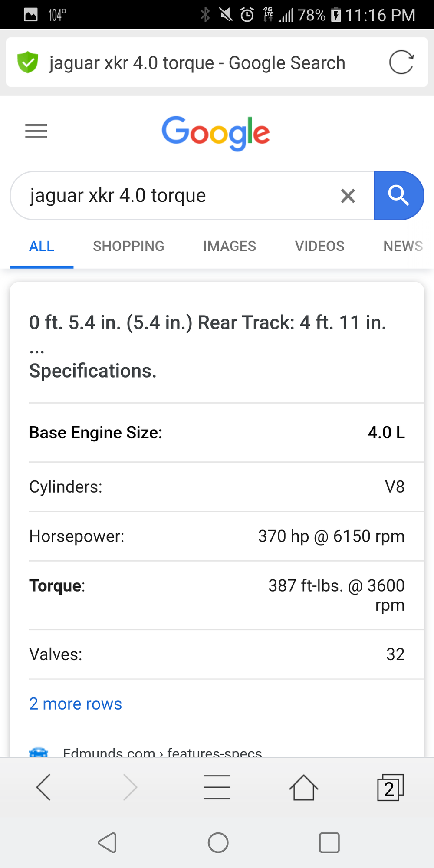434x868 pixels.
Task: Tap the Android home circle button
Action: [x=218, y=843]
